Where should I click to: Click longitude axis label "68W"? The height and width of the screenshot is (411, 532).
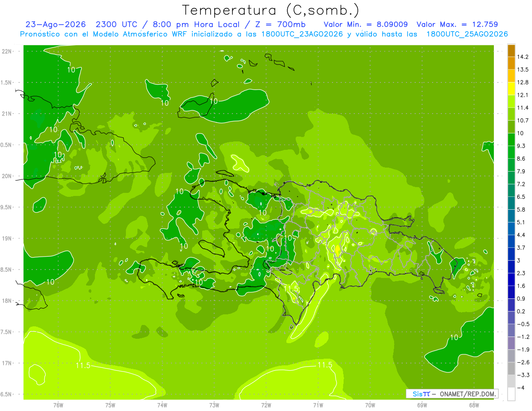pyautogui.click(x=474, y=405)
